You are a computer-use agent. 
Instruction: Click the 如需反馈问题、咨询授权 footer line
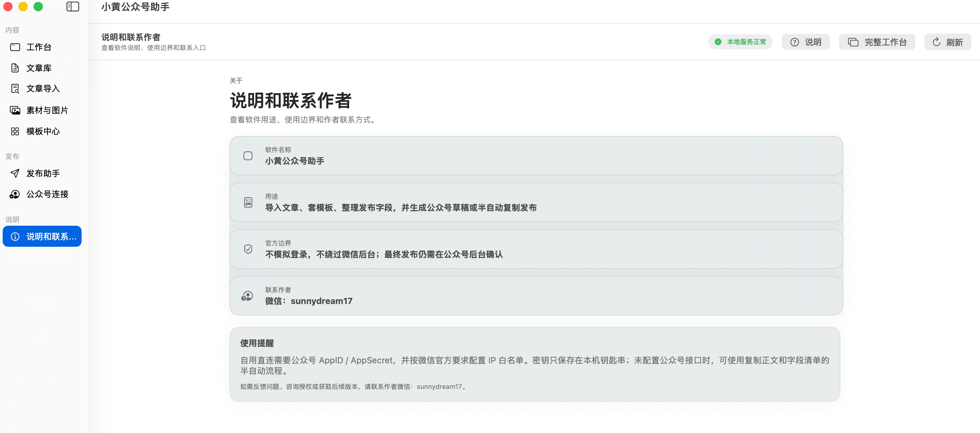tap(354, 387)
